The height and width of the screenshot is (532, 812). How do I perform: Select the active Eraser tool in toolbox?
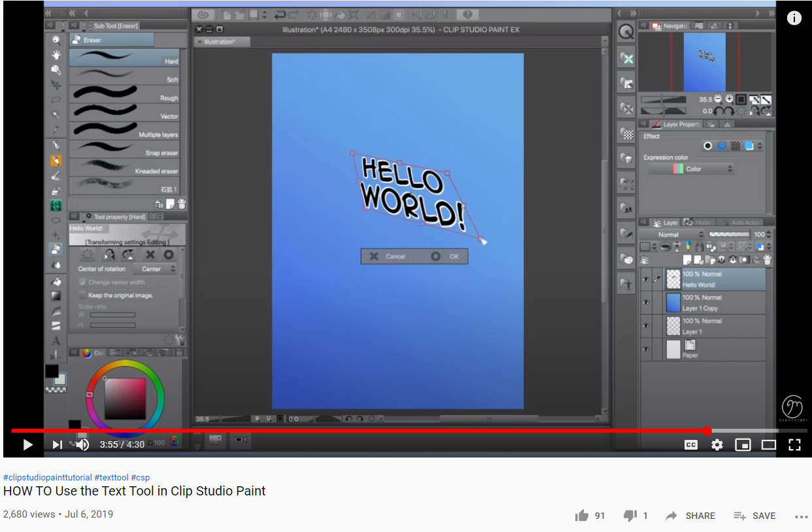(x=56, y=249)
